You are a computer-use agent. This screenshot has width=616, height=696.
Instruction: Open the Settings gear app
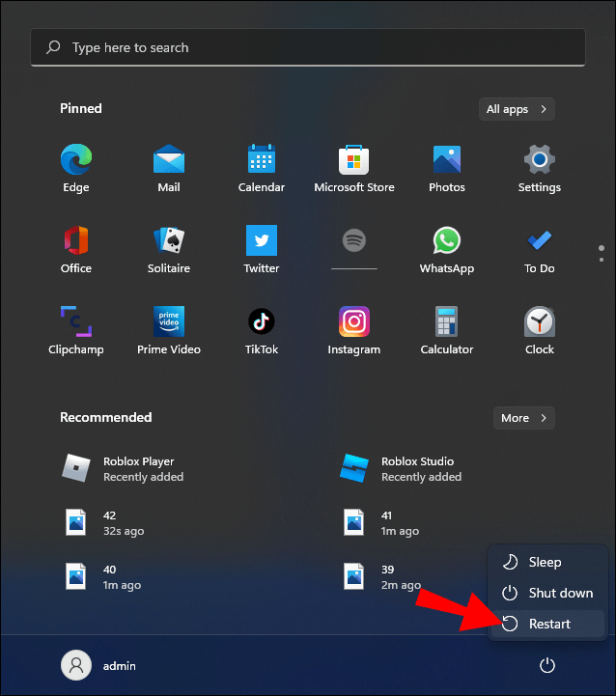tap(539, 168)
